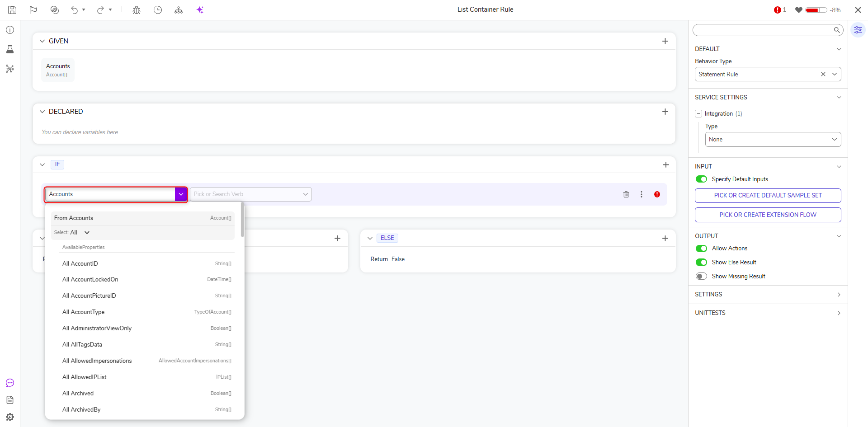Add a step to IF section
Viewport: 868px width, 427px height.
[665, 165]
